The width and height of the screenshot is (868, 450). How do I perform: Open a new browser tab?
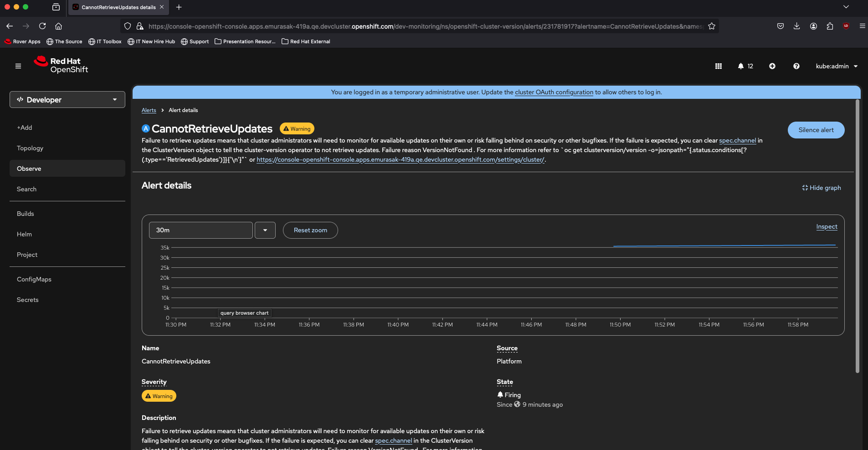pos(179,7)
